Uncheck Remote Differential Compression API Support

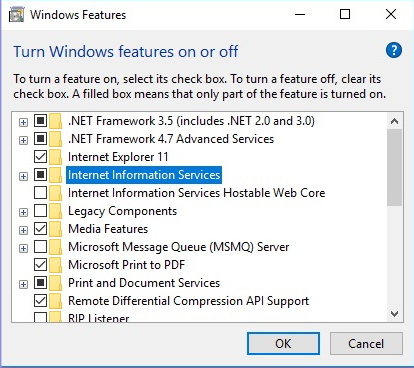tap(40, 300)
